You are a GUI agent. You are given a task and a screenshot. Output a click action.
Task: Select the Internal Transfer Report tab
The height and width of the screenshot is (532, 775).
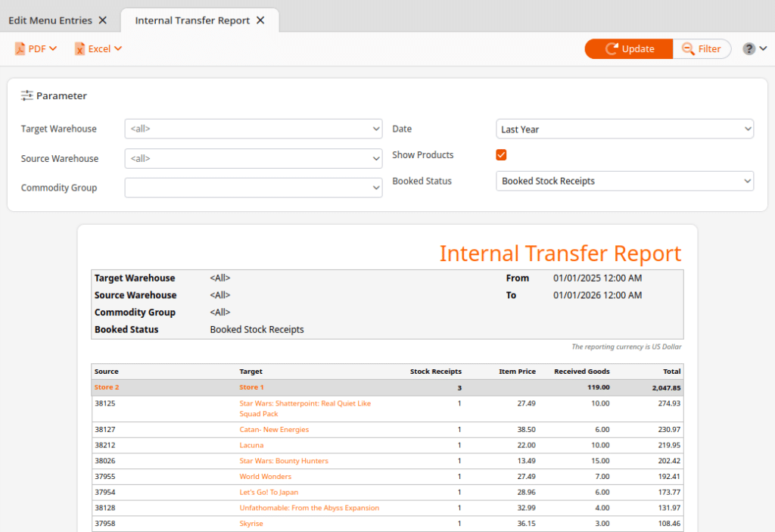point(192,20)
